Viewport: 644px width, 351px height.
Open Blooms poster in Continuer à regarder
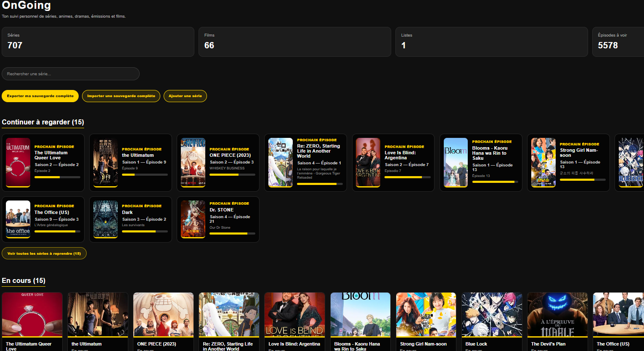point(456,162)
